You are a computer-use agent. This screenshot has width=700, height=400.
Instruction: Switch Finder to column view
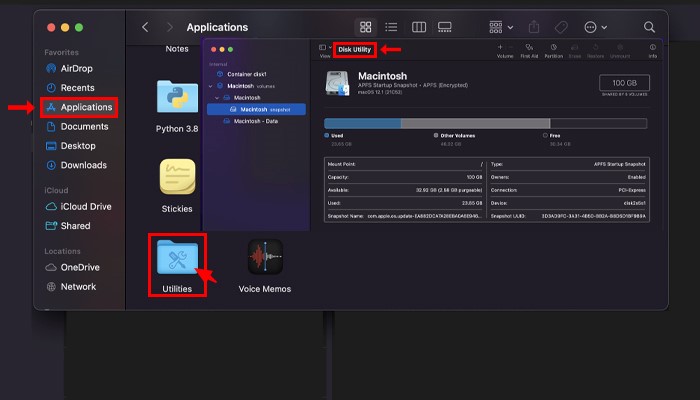point(419,27)
